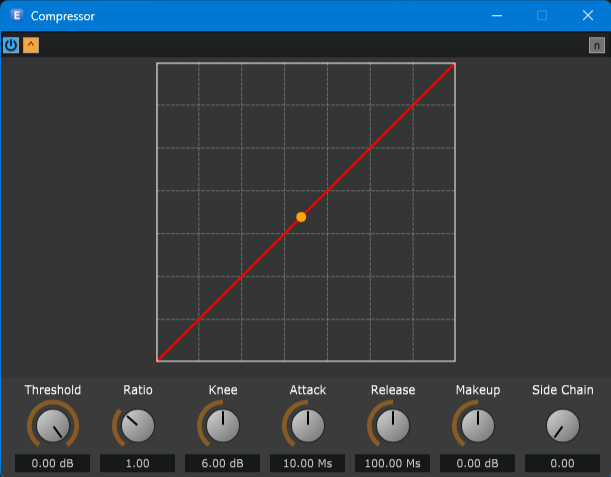This screenshot has height=477, width=611.
Task: Click the Compressor app icon in title bar
Action: click(x=16, y=15)
